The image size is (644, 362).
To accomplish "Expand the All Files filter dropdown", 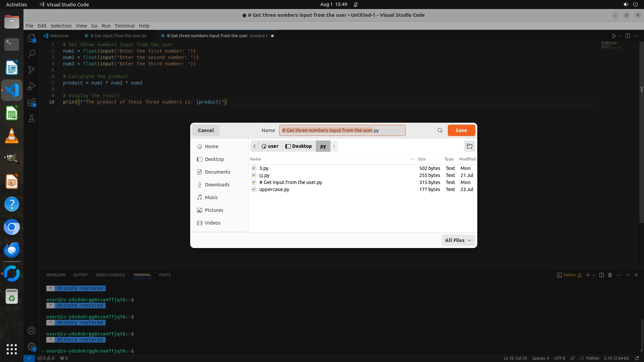I will [x=458, y=240].
